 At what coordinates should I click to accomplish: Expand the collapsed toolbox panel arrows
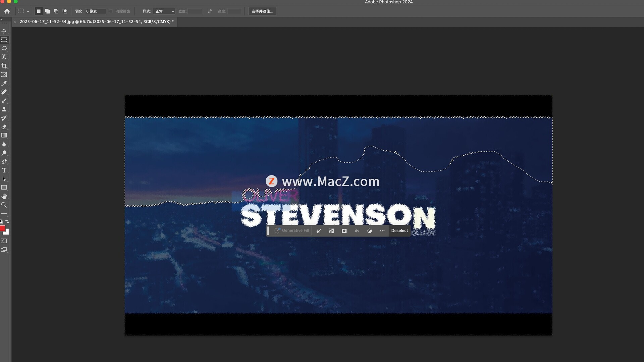point(1,19)
